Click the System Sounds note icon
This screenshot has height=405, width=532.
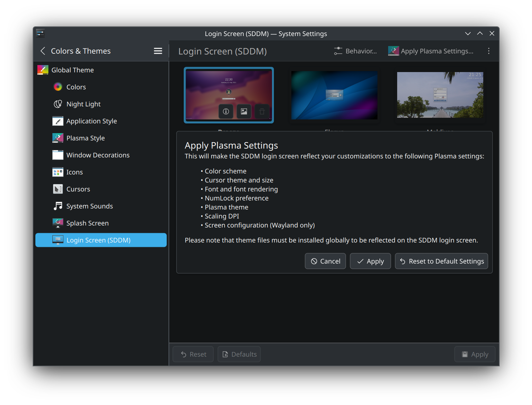[58, 206]
